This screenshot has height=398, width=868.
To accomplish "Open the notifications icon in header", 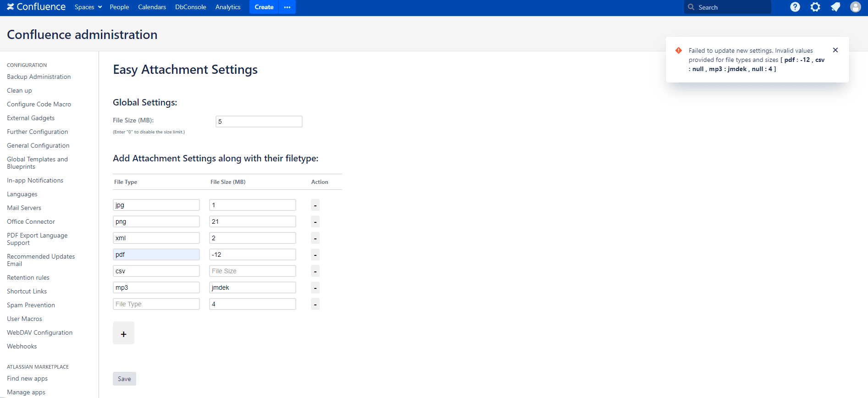I will tap(835, 7).
